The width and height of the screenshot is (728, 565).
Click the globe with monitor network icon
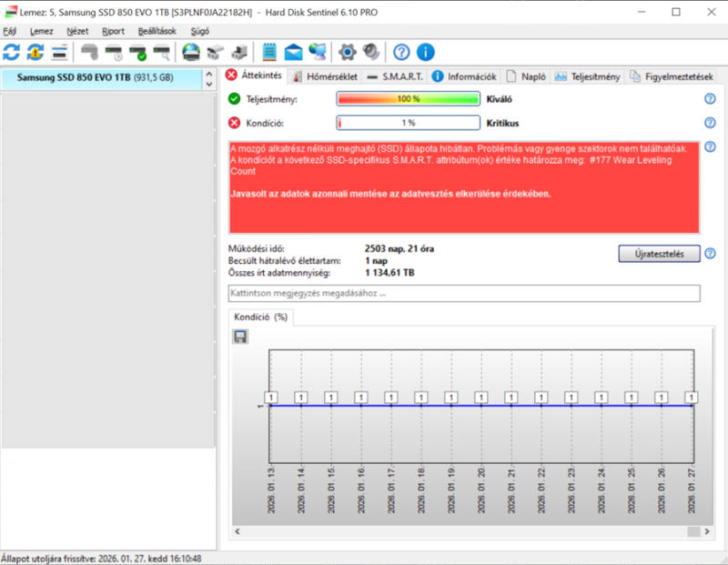(318, 52)
